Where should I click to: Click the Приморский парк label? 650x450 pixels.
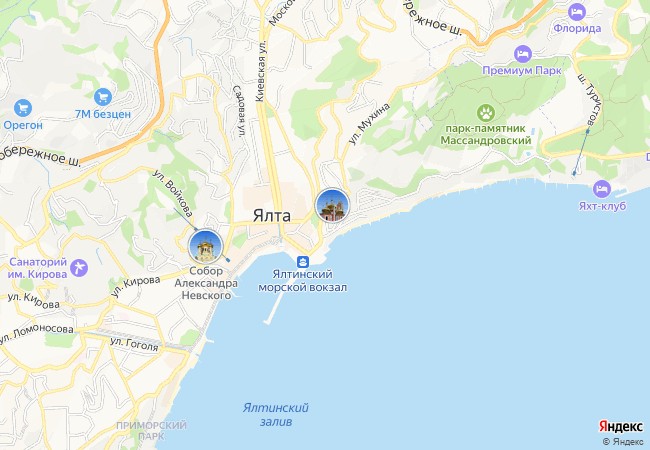(151, 431)
